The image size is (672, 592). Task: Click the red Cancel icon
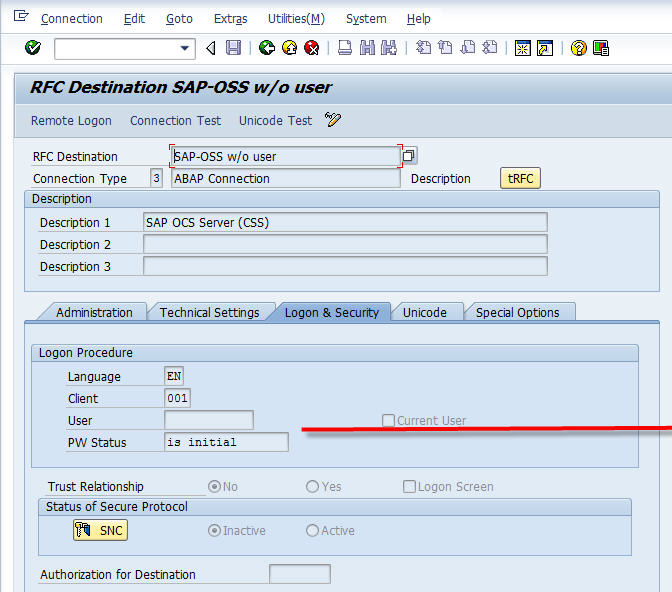click(312, 48)
